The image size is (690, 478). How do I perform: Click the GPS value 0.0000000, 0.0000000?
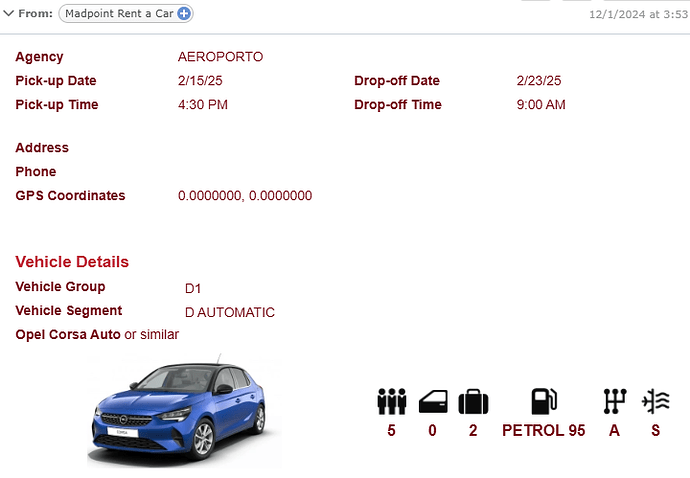(x=245, y=195)
